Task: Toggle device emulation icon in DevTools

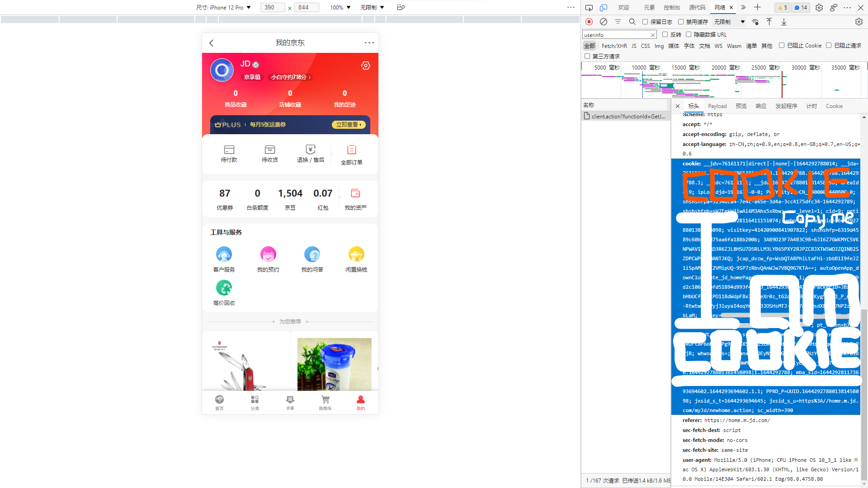Action: coord(604,7)
